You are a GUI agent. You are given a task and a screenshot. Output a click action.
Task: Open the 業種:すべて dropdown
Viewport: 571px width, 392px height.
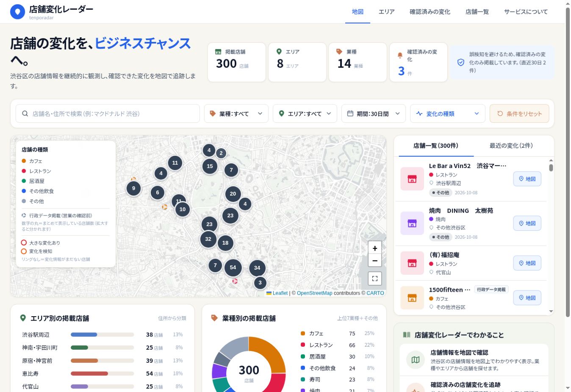point(236,113)
